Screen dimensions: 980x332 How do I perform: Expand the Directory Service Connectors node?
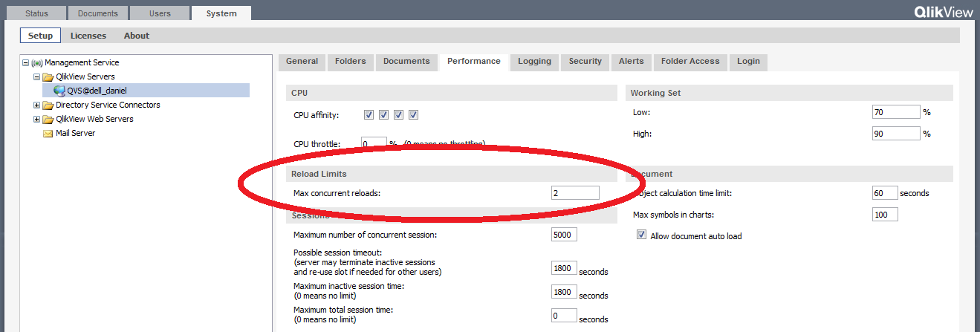[x=36, y=105]
